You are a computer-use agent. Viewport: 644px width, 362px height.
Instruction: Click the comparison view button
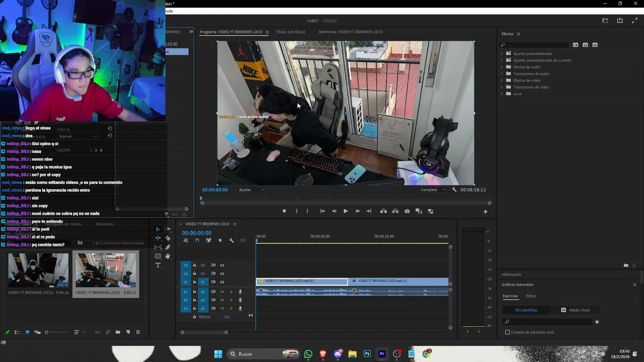[x=419, y=211]
